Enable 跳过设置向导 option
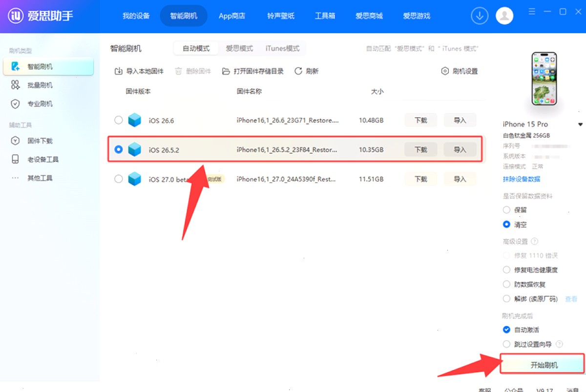 pos(506,344)
